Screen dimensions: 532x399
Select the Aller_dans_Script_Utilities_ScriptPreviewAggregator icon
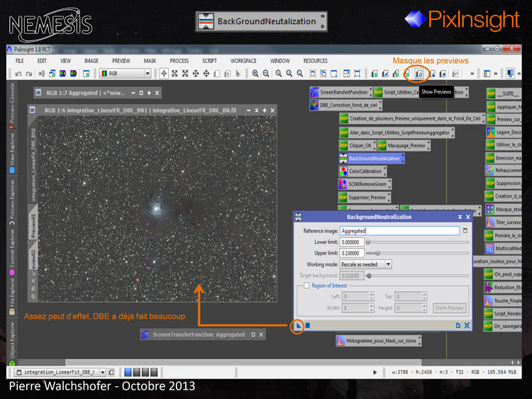(397, 133)
